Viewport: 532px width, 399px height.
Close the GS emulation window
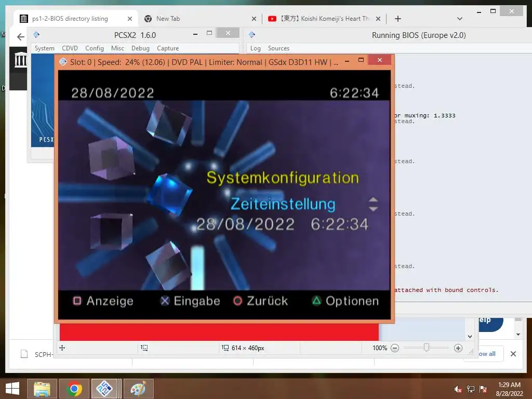(380, 60)
